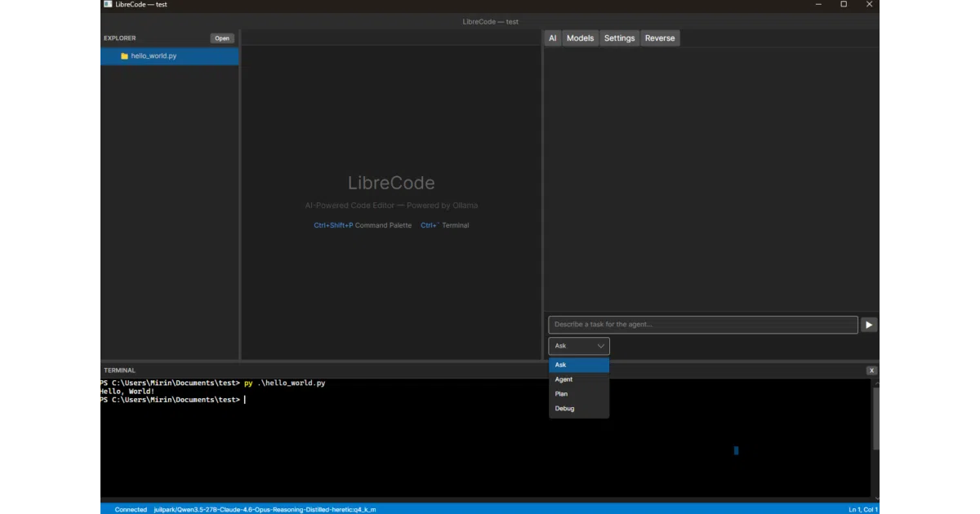Maximize the LibreCode window
This screenshot has width=980, height=514.
[x=844, y=4]
